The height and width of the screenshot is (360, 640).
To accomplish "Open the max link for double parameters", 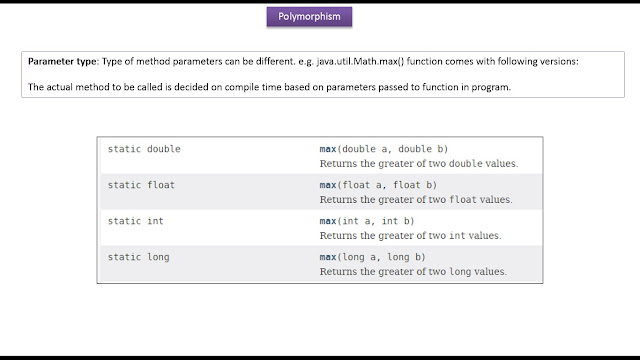I will pos(328,149).
